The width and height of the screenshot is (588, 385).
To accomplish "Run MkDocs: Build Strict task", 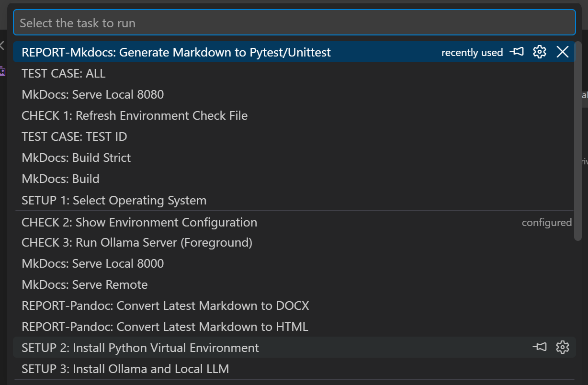I will coord(294,158).
